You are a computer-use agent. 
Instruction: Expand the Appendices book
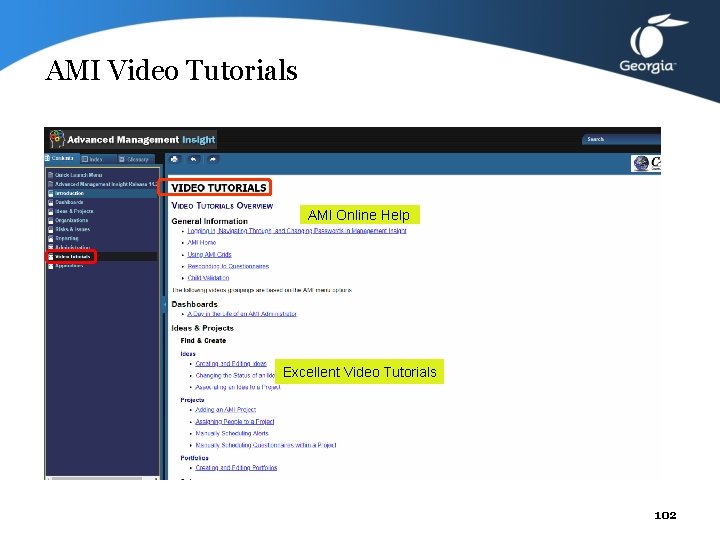[x=69, y=266]
